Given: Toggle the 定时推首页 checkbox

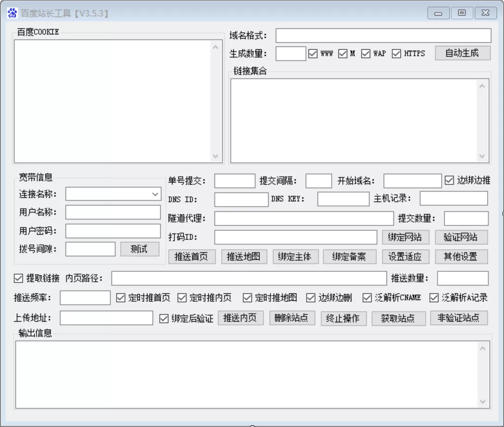Looking at the screenshot, I should click(121, 298).
